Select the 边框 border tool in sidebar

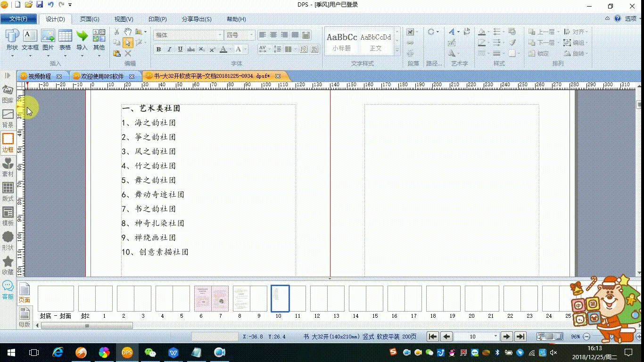click(8, 143)
